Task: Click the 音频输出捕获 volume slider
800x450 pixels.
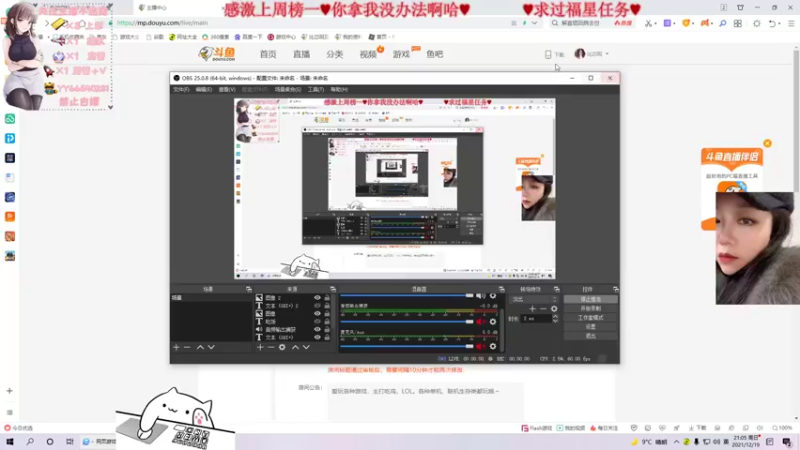Action: (407, 321)
